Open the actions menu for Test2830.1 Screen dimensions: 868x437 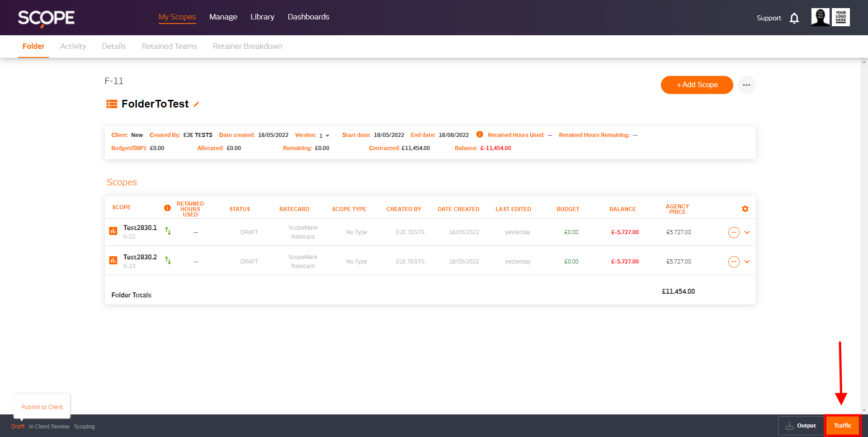click(734, 232)
